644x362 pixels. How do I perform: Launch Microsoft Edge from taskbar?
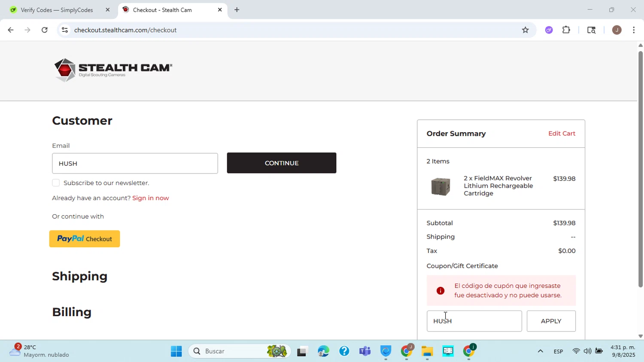pyautogui.click(x=323, y=351)
